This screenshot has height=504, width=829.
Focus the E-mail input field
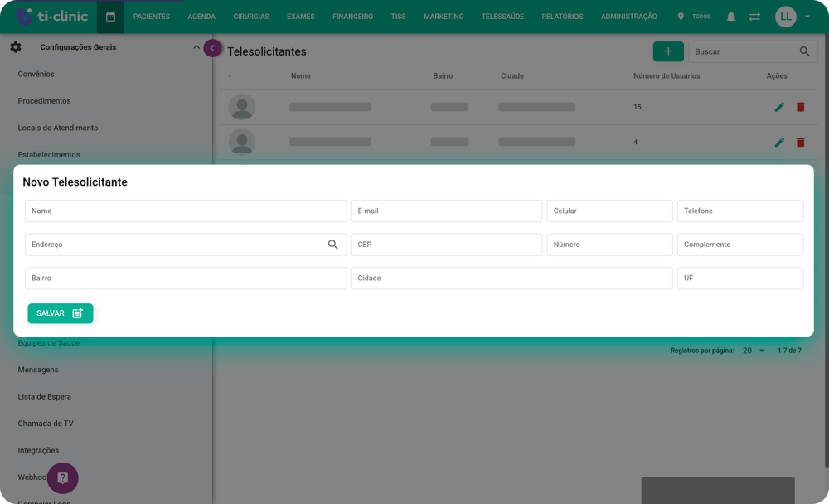point(447,211)
